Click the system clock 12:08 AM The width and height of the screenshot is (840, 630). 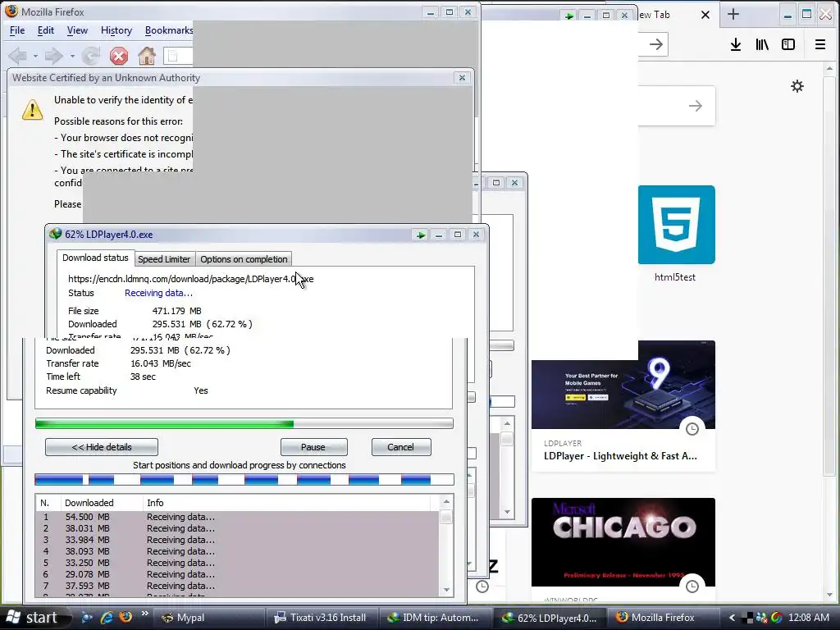click(809, 618)
